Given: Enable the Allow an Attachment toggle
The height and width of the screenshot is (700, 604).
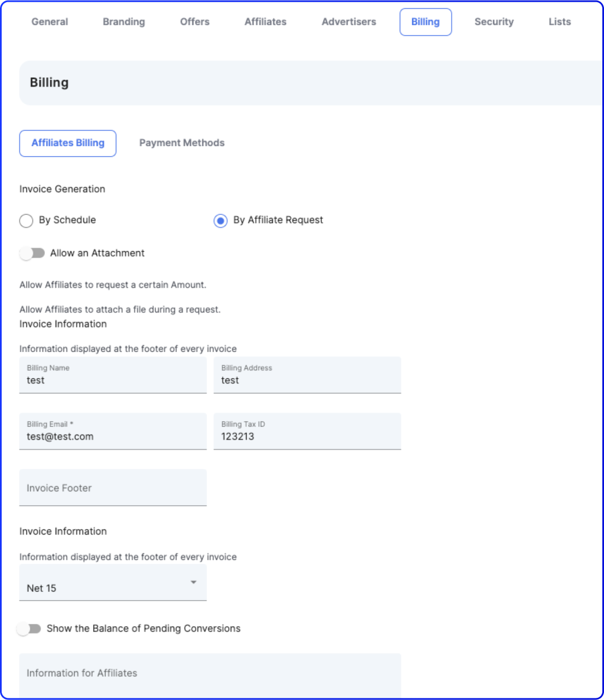Looking at the screenshot, I should point(32,253).
